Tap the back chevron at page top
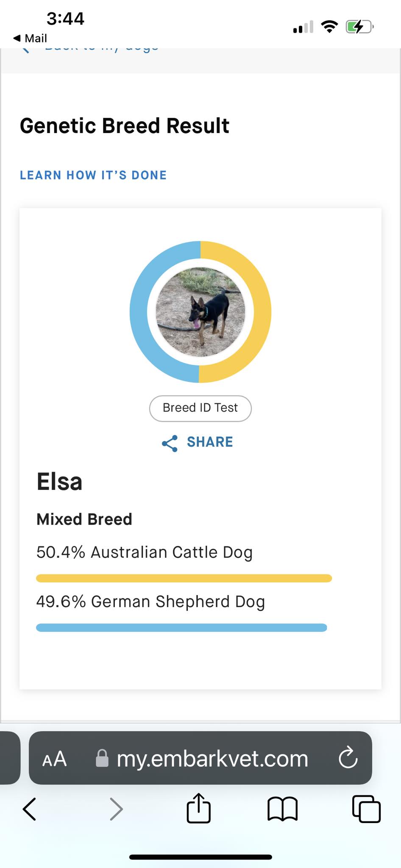 click(26, 50)
